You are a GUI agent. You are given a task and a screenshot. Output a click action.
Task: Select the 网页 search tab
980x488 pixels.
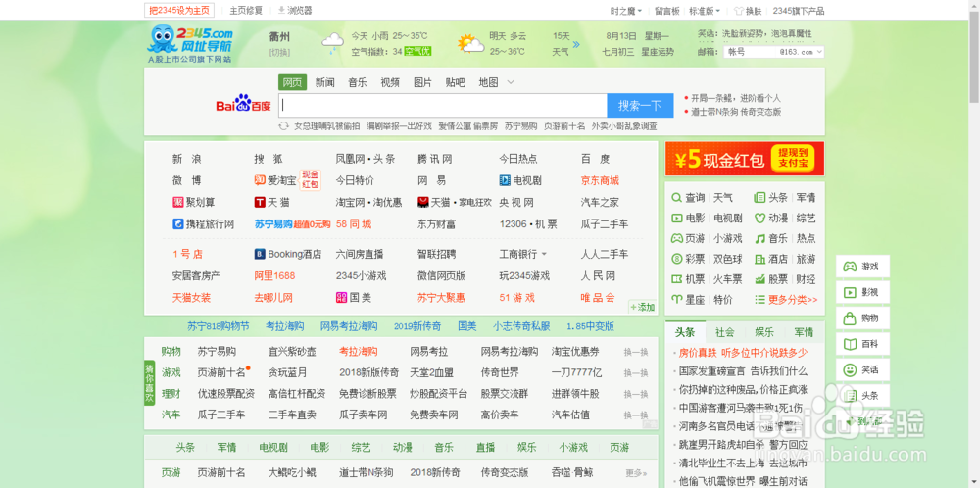coord(292,82)
